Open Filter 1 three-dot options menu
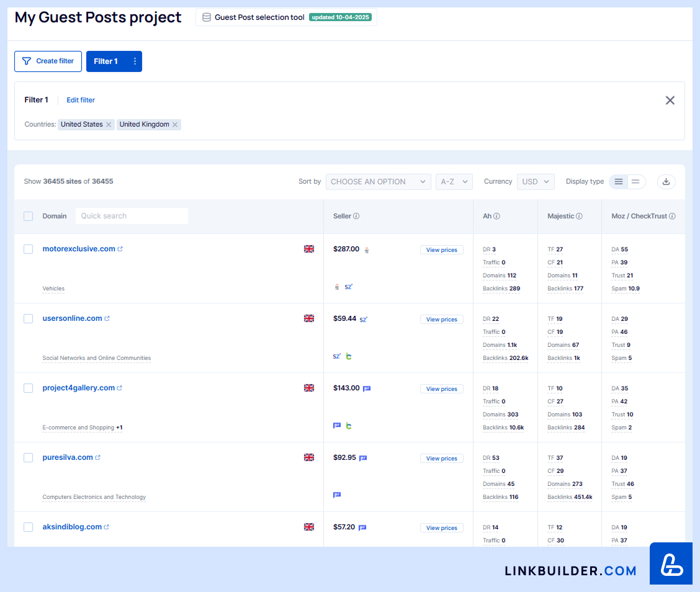 pyautogui.click(x=135, y=61)
